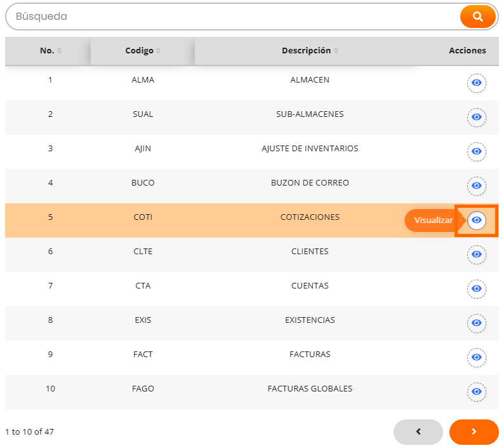Screen dimensions: 504x448
Task: Open eye icon for FACTURAS GLOBALES
Action: [477, 392]
